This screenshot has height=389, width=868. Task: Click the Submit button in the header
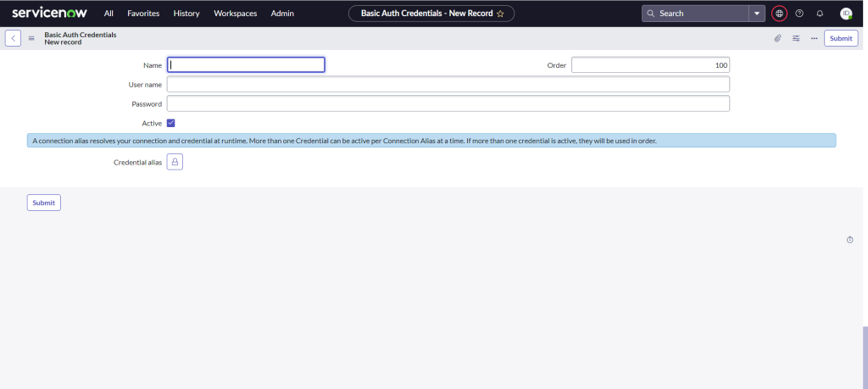(x=841, y=38)
